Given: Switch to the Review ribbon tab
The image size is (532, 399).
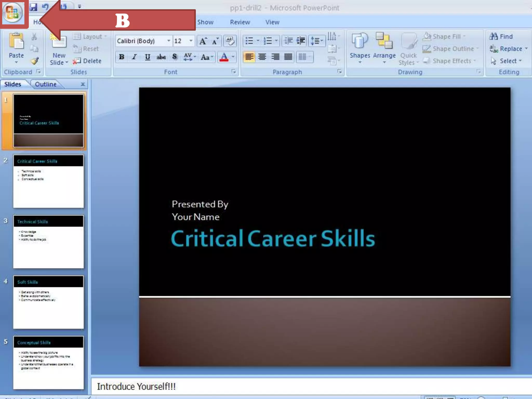Looking at the screenshot, I should 240,22.
